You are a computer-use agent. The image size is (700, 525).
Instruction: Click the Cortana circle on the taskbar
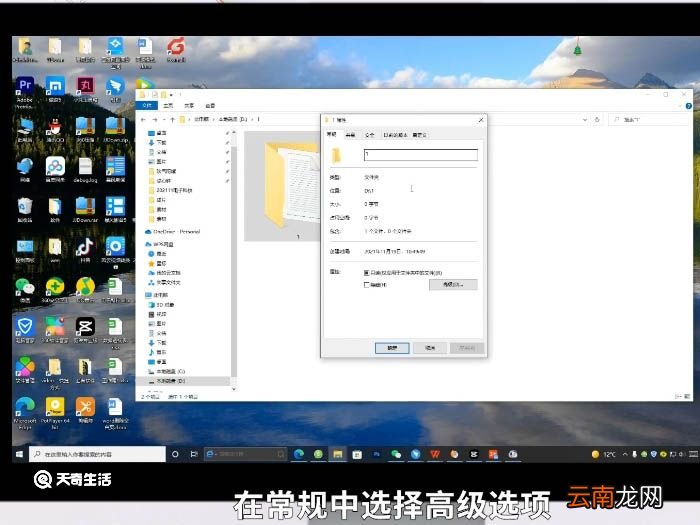(175, 454)
